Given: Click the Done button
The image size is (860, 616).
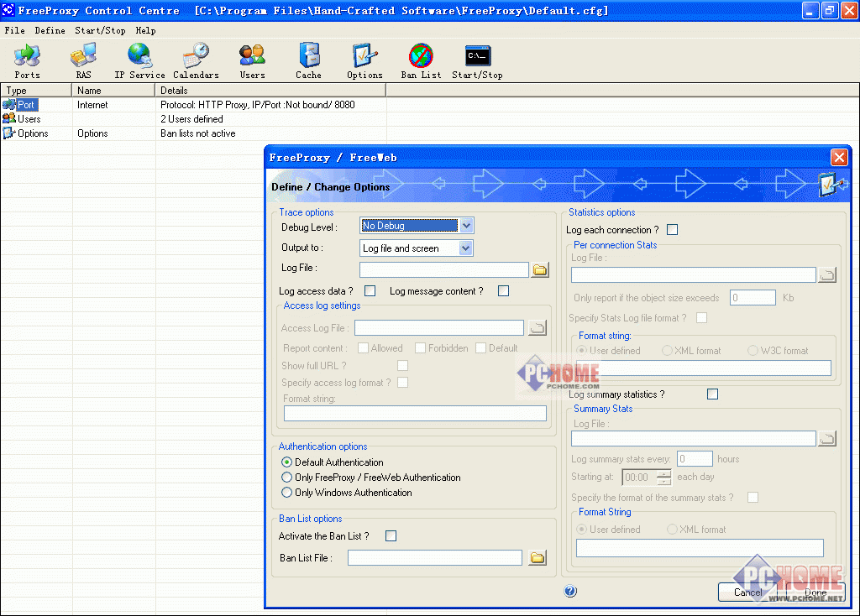Looking at the screenshot, I should click(x=815, y=592).
